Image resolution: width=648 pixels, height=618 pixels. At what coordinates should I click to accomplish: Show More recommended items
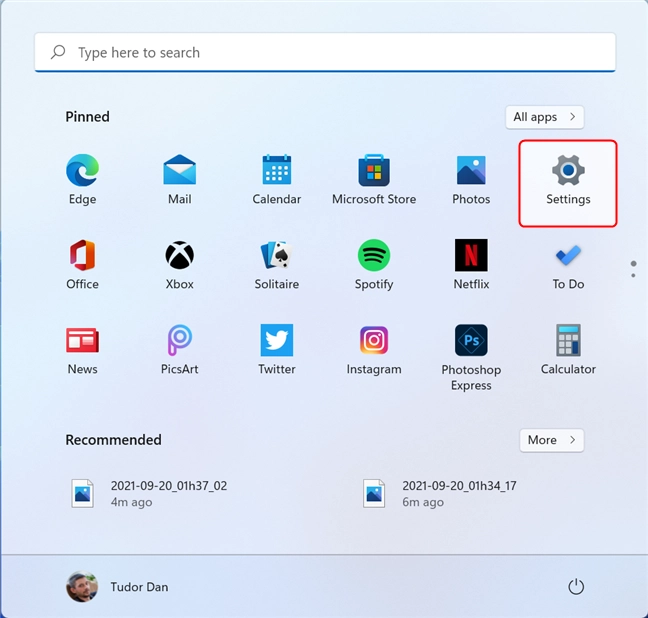pyautogui.click(x=551, y=440)
